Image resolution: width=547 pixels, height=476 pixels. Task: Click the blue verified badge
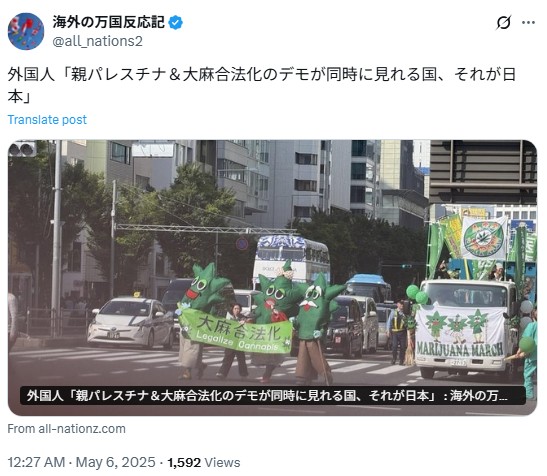175,23
